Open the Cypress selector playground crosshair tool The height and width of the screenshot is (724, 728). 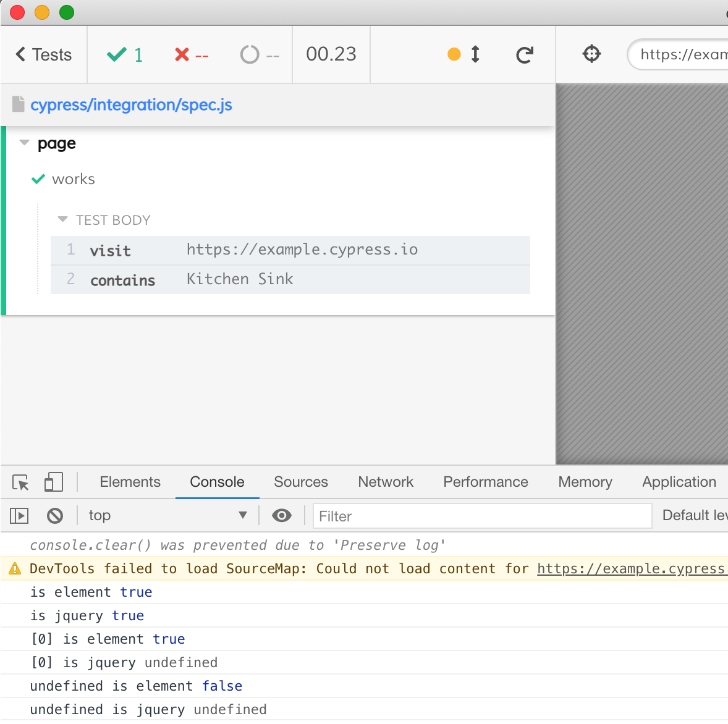pos(591,54)
